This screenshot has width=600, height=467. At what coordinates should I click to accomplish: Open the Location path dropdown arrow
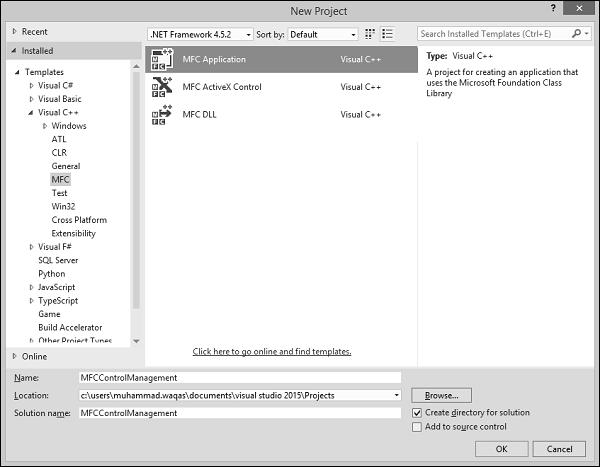pyautogui.click(x=396, y=395)
